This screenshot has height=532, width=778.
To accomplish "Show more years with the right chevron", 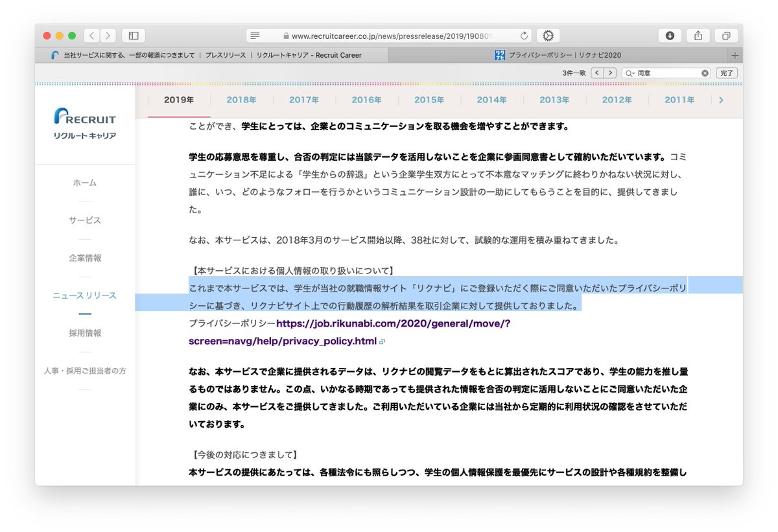I will pos(721,100).
